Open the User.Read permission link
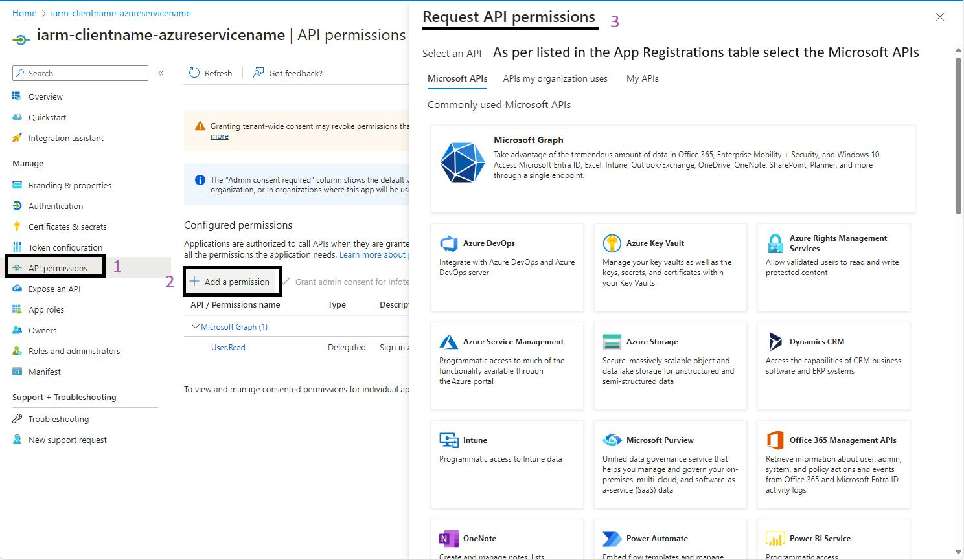This screenshot has width=964, height=560. 228,348
